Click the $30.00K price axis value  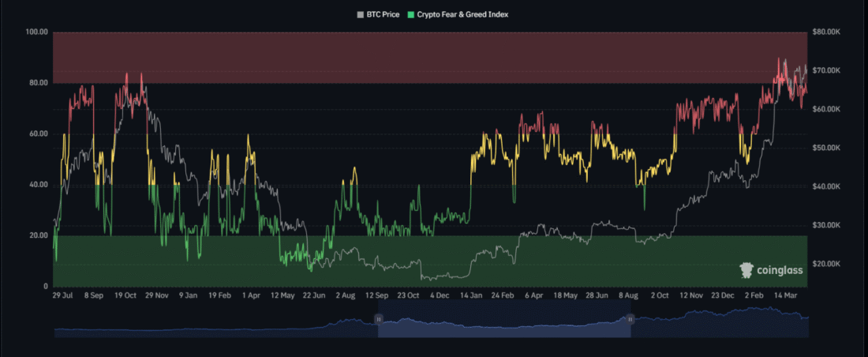click(x=826, y=225)
